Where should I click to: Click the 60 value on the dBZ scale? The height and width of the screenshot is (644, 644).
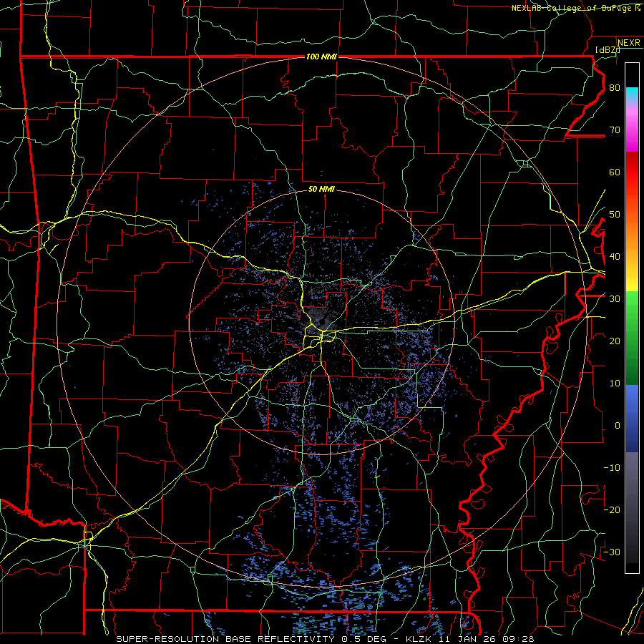pos(615,172)
